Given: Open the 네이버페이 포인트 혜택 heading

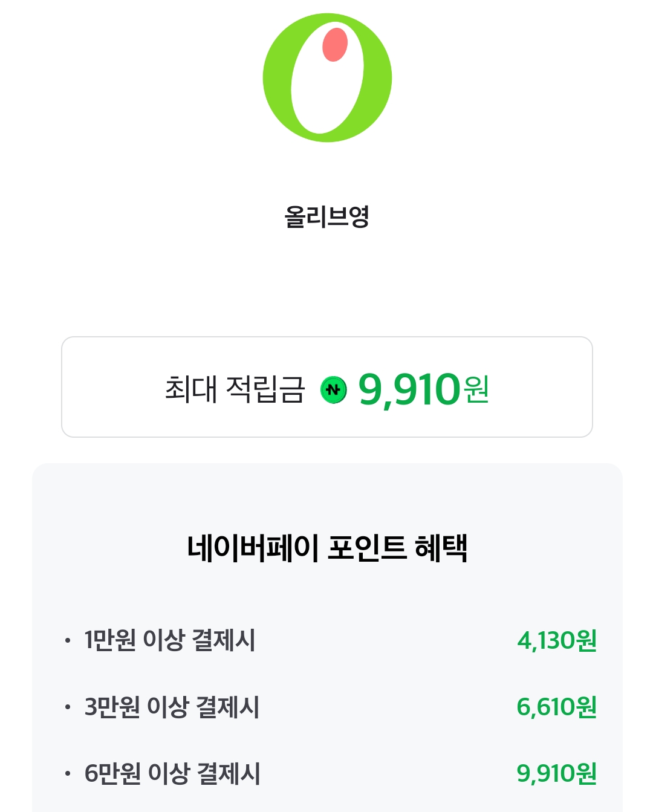Looking at the screenshot, I should tap(326, 548).
